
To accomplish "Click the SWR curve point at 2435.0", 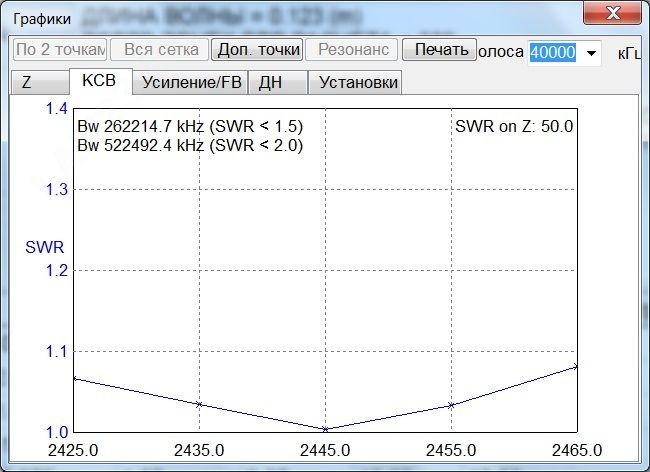I will click(x=199, y=404).
